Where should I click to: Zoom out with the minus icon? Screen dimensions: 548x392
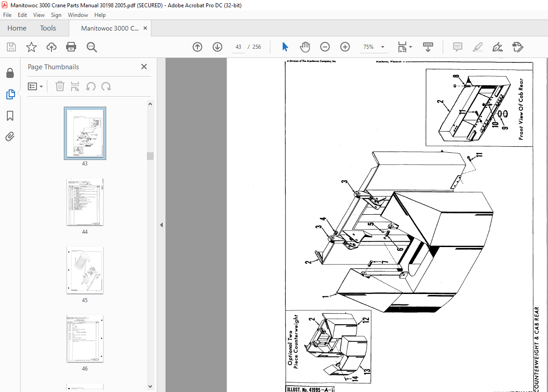coord(325,47)
